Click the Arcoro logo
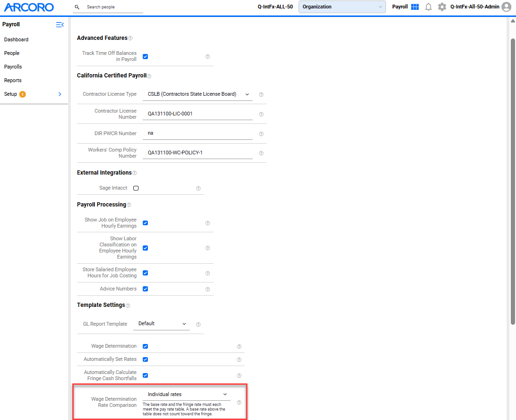This screenshot has width=516, height=420. [x=29, y=7]
